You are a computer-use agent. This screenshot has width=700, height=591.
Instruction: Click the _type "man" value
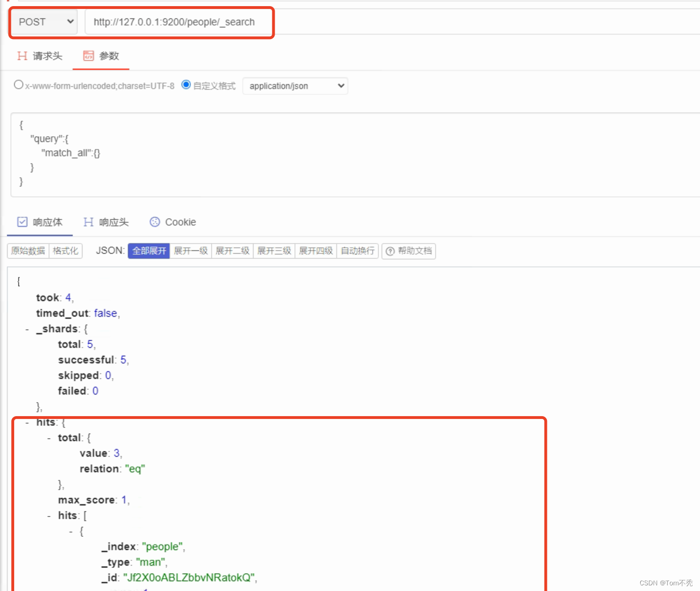(x=151, y=562)
